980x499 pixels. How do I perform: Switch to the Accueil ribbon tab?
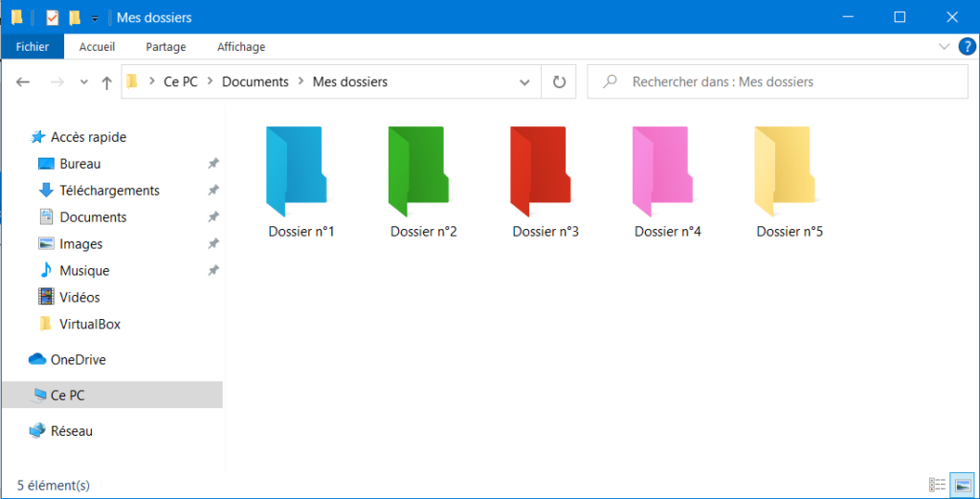pyautogui.click(x=97, y=47)
